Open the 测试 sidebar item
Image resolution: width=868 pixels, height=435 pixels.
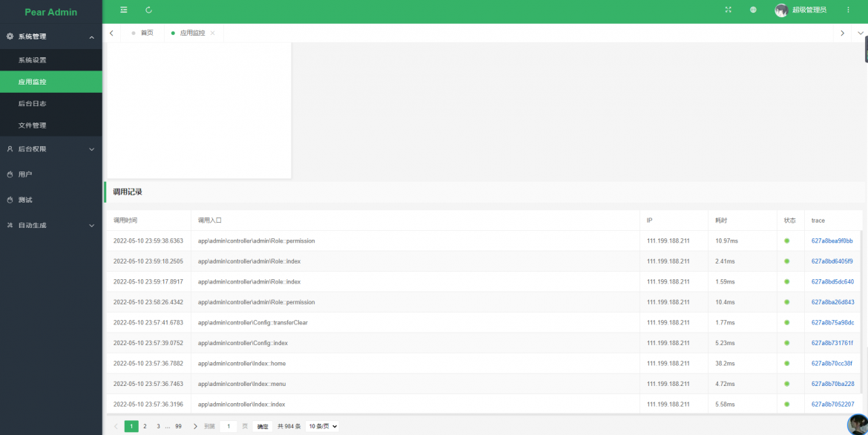tap(51, 200)
